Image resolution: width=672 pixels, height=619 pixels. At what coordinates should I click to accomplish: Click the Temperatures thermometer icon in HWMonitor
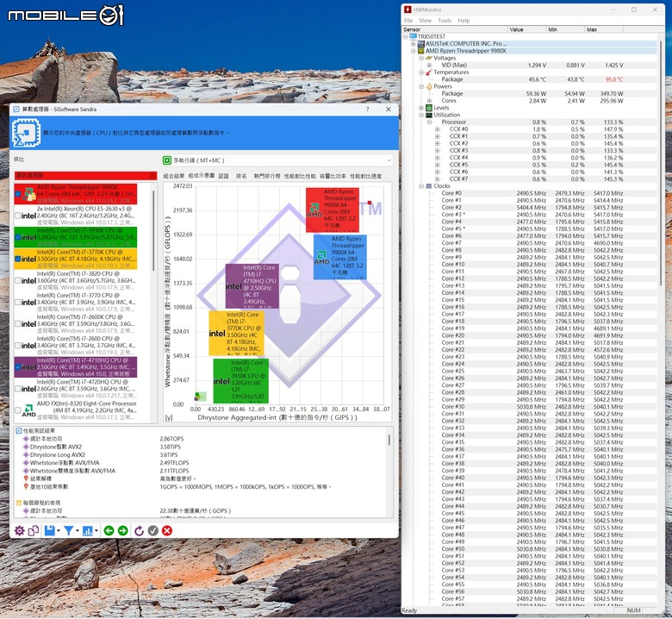[x=429, y=72]
